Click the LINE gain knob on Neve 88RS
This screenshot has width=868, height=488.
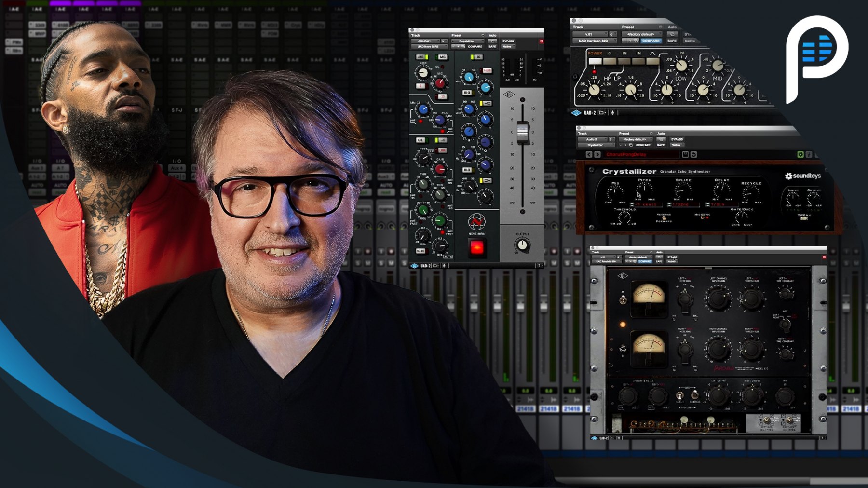(x=423, y=73)
